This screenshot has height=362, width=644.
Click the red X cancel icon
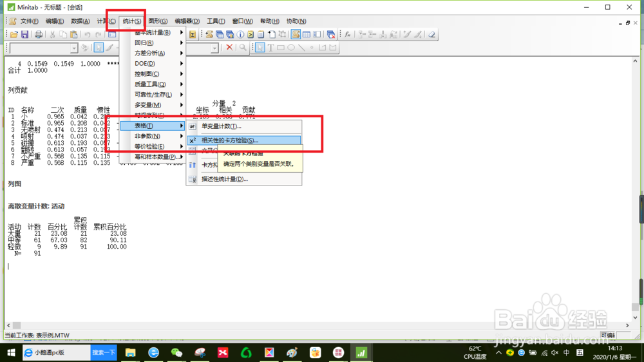[x=230, y=48]
